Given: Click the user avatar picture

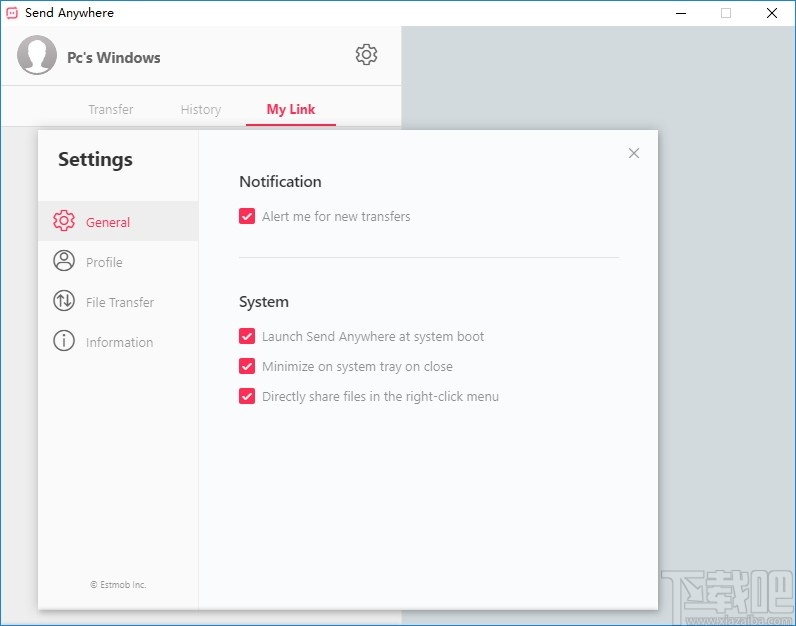Looking at the screenshot, I should [x=37, y=55].
